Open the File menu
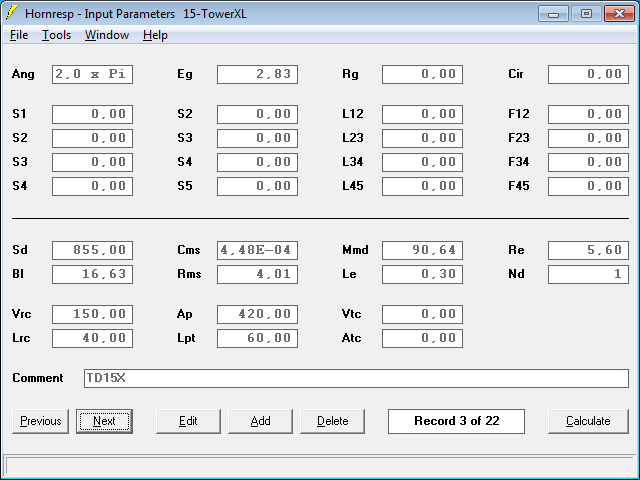 click(x=19, y=35)
